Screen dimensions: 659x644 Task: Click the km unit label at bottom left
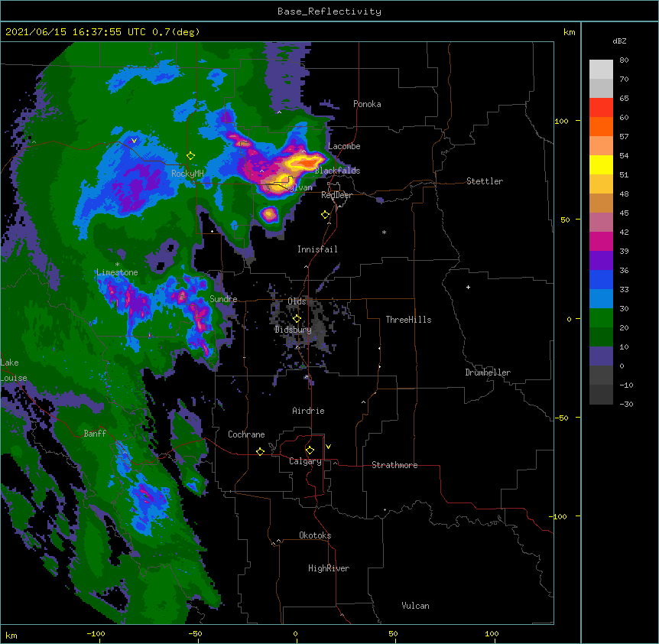(x=11, y=635)
